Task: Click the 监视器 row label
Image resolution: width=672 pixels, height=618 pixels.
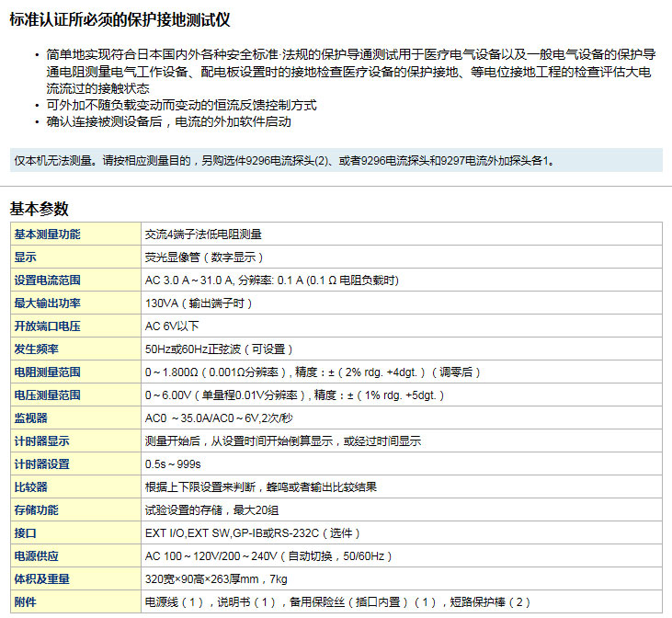Action: (30, 418)
